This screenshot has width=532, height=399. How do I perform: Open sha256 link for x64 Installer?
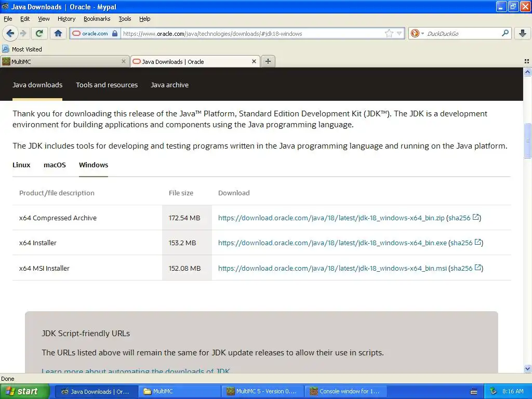coord(461,243)
